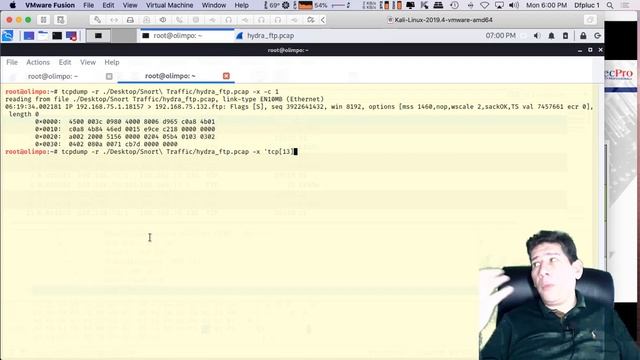Open macOS Spotlight search
640x360 pixels.
coord(610,5)
